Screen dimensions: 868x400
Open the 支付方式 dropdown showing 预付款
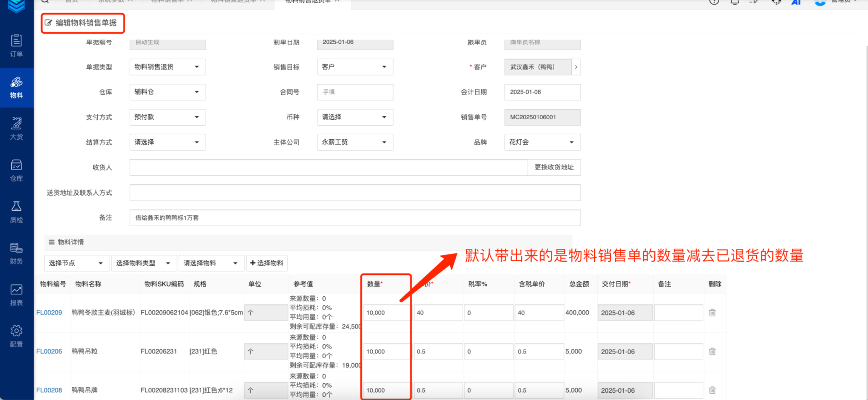167,117
